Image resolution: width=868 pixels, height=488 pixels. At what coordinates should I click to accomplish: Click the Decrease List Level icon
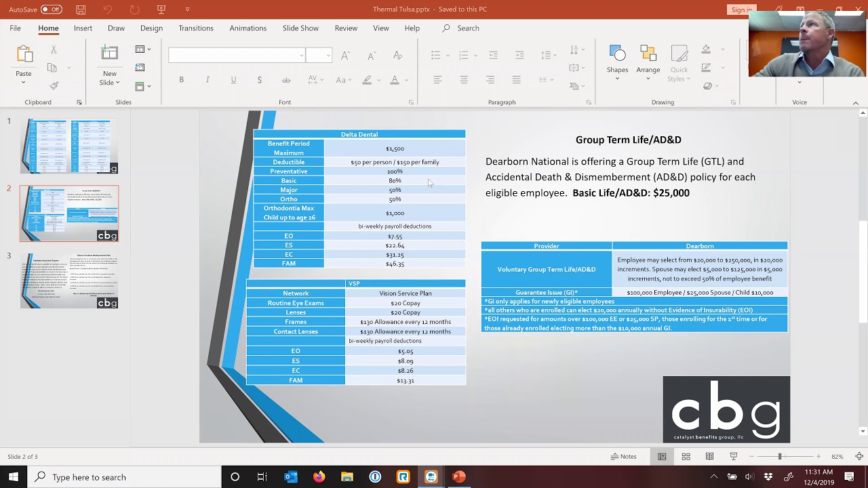493,55
